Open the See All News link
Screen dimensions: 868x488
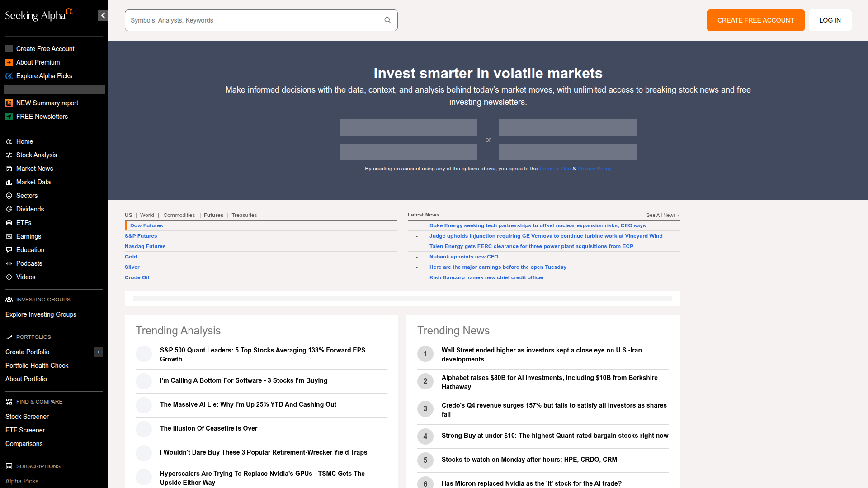(663, 215)
